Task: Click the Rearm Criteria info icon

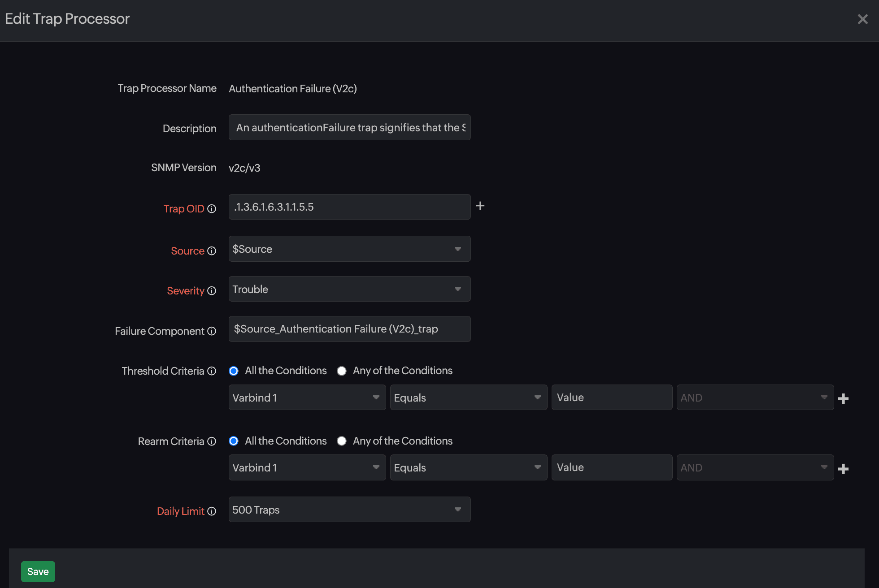Action: pyautogui.click(x=212, y=441)
